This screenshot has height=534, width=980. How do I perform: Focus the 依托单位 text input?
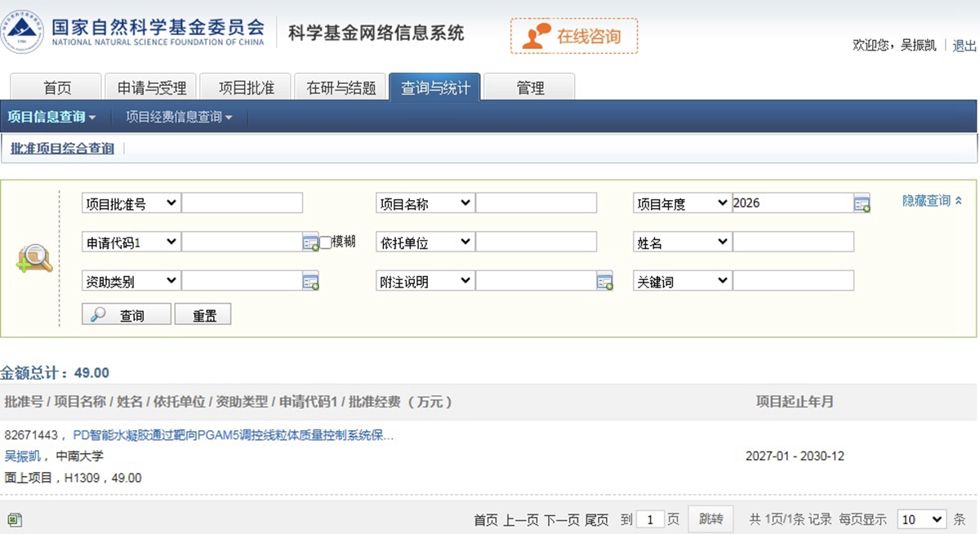(536, 242)
